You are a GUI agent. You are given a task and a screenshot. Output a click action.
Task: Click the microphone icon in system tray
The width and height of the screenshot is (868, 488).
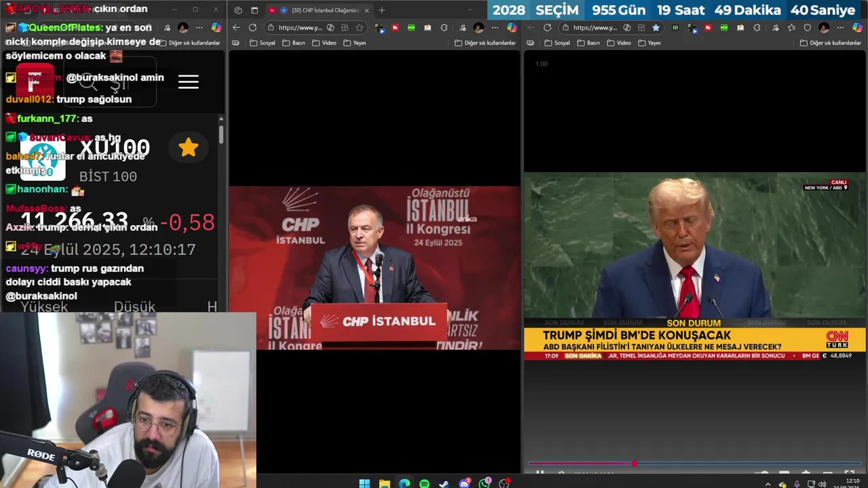tap(797, 484)
